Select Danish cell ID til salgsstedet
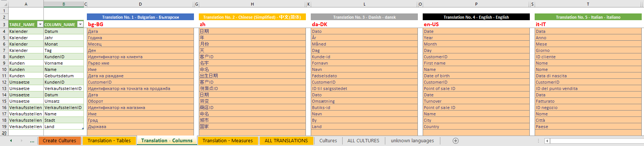Screen dimensions: 644x146 coord(364,88)
